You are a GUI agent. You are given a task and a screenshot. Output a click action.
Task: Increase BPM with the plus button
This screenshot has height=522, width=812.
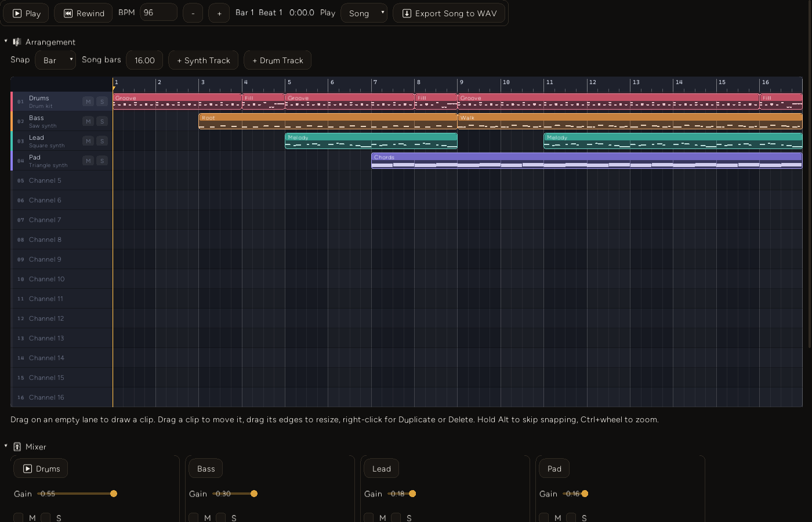(x=219, y=13)
